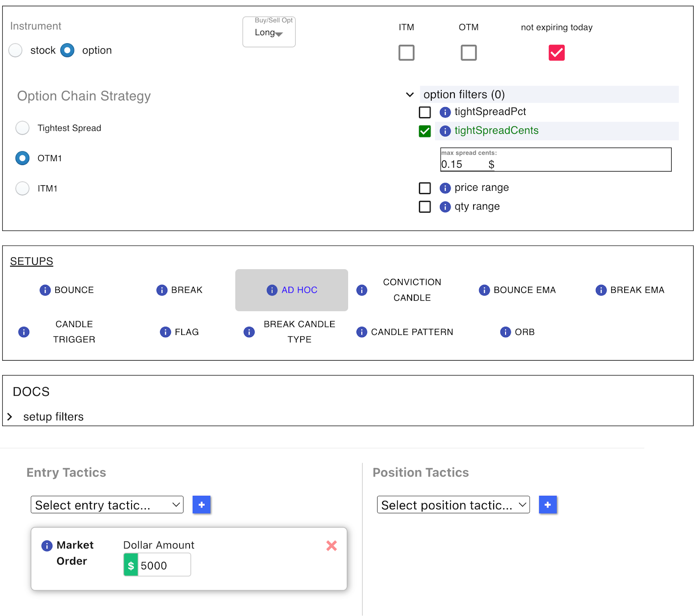Open the Buy/Sell Opt Long dropdown
Screen dimensions: 697x616
click(x=269, y=33)
